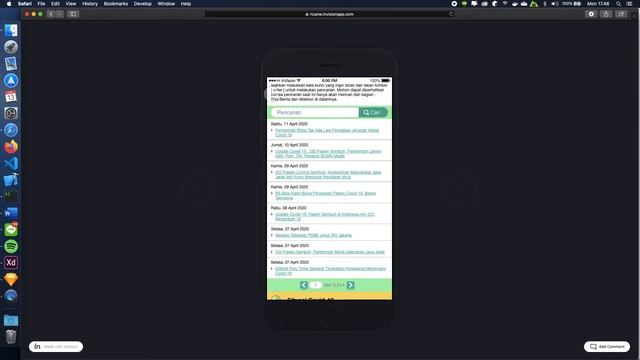
Task: Open LINE messenger in dock
Action: click(x=11, y=230)
